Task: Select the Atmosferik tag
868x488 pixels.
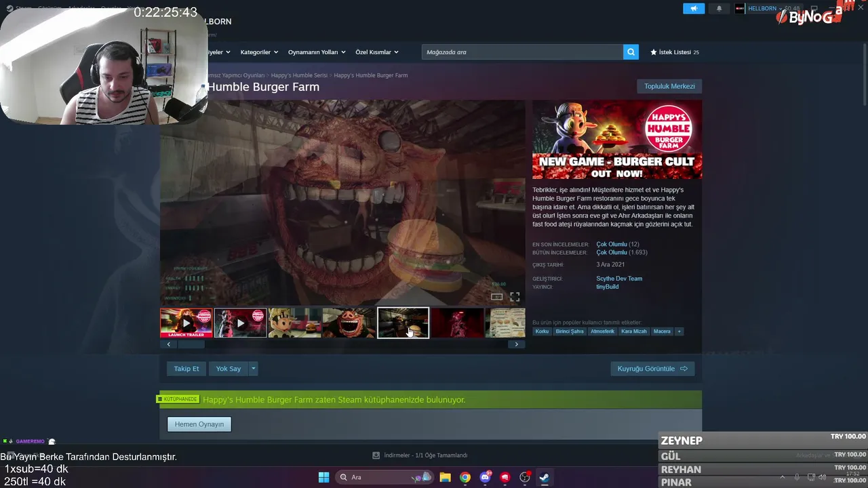Action: (x=602, y=331)
